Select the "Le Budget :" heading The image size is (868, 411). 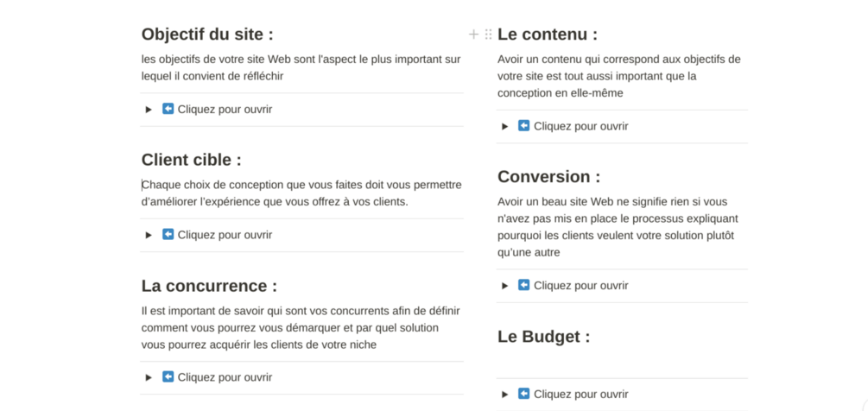(543, 337)
